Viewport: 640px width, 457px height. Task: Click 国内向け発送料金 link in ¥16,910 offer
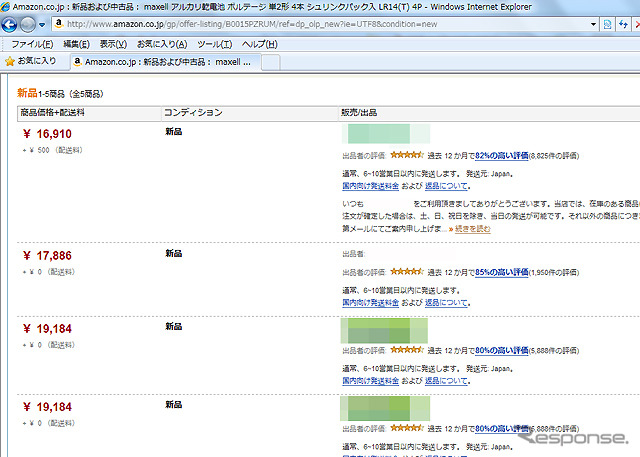click(371, 186)
